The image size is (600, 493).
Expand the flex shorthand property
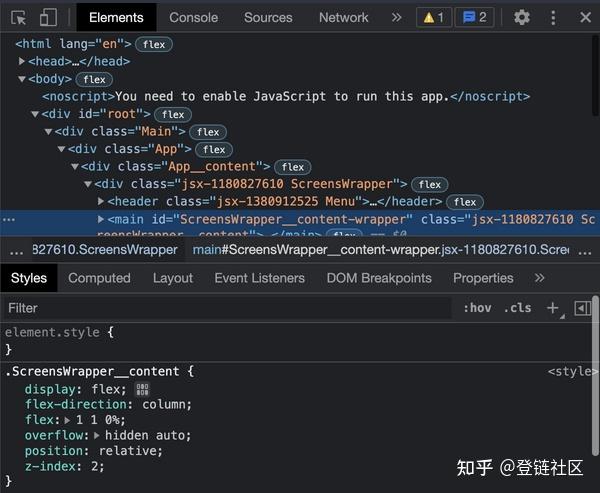(67, 420)
